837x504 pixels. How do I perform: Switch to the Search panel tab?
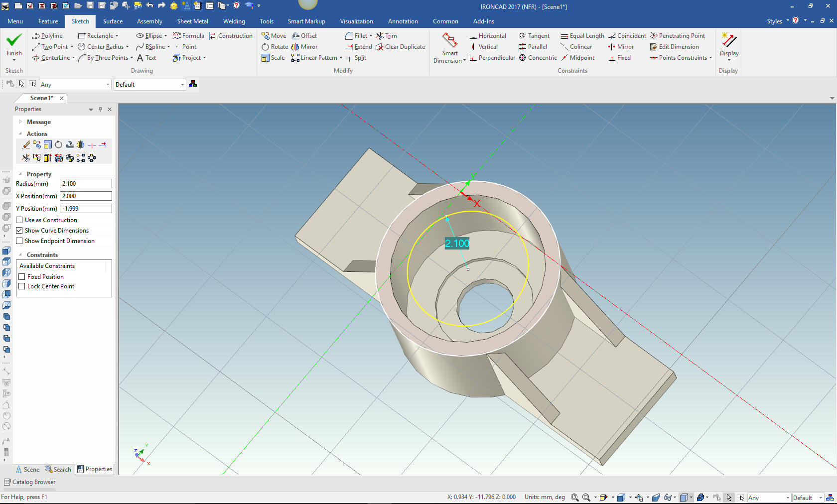pyautogui.click(x=58, y=469)
